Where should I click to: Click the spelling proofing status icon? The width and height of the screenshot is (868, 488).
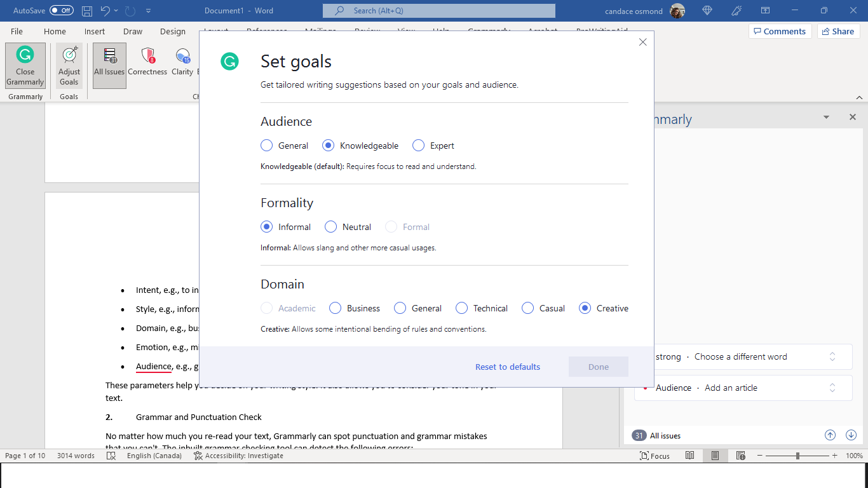pyautogui.click(x=111, y=456)
